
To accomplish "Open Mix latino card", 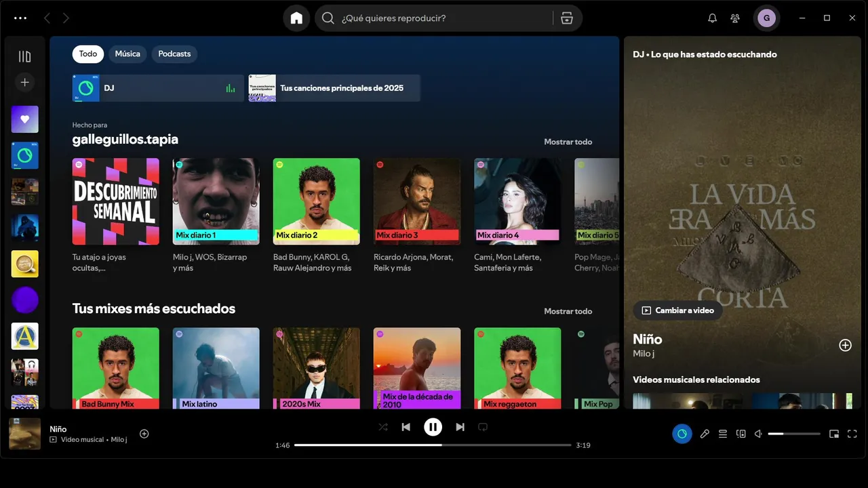I will point(216,368).
